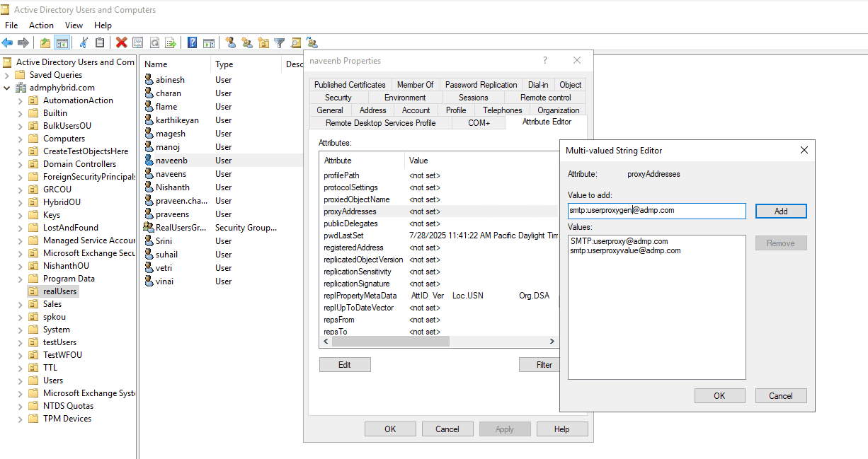Create a new organizational unit via toolbar
868x459 pixels.
[x=264, y=42]
